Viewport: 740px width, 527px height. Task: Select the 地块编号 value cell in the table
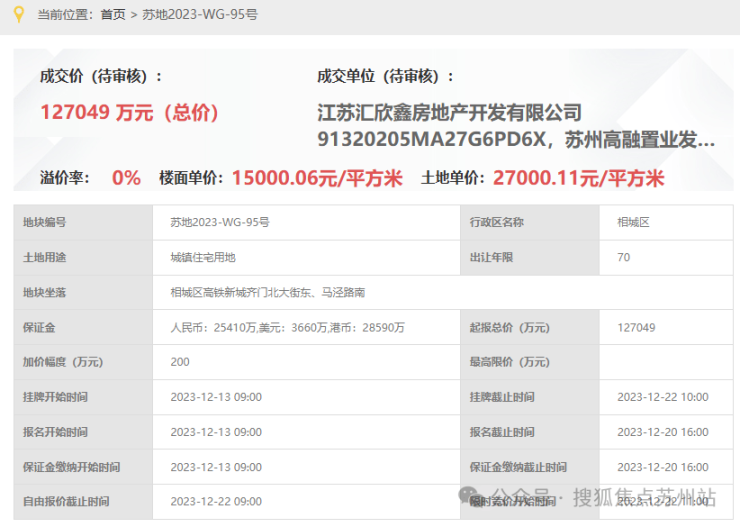tap(219, 222)
